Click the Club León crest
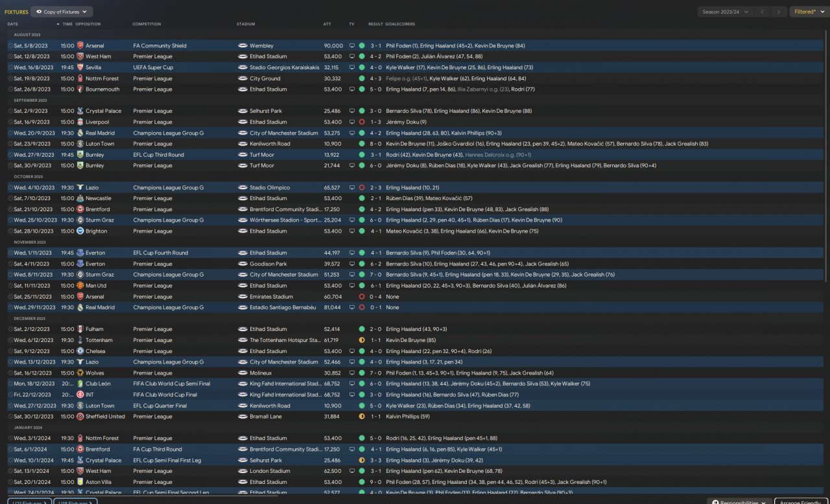Image resolution: width=830 pixels, height=504 pixels. (x=80, y=384)
